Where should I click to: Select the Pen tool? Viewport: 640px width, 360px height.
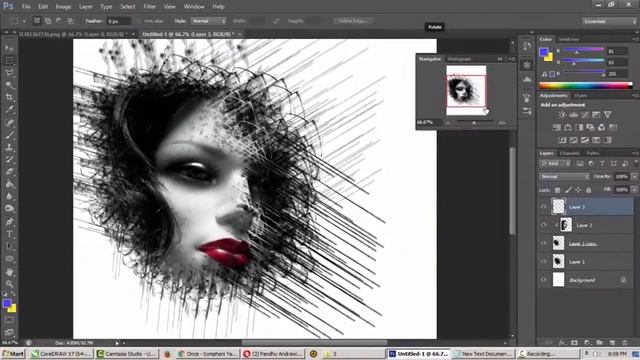click(x=9, y=222)
